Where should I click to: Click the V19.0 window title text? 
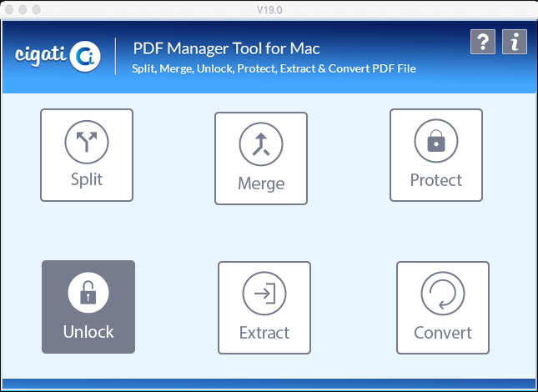(269, 10)
